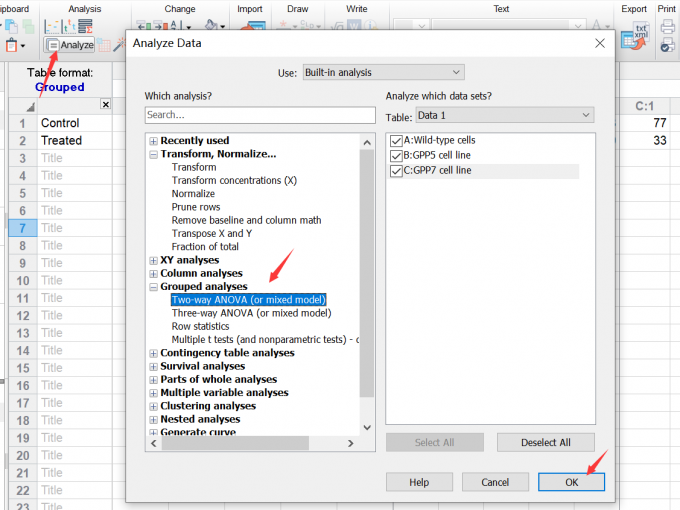Image resolution: width=680 pixels, height=510 pixels.
Task: Expand Parts of whole analyses category
Action: point(154,380)
